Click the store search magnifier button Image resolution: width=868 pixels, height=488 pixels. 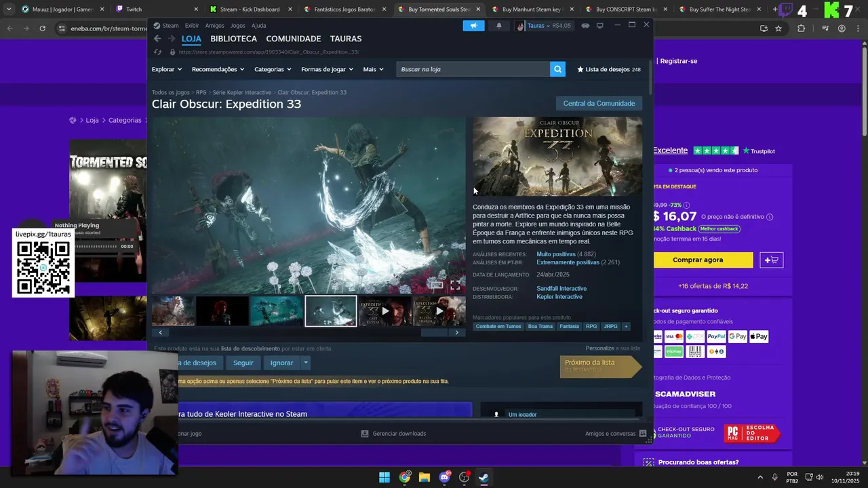coord(557,69)
